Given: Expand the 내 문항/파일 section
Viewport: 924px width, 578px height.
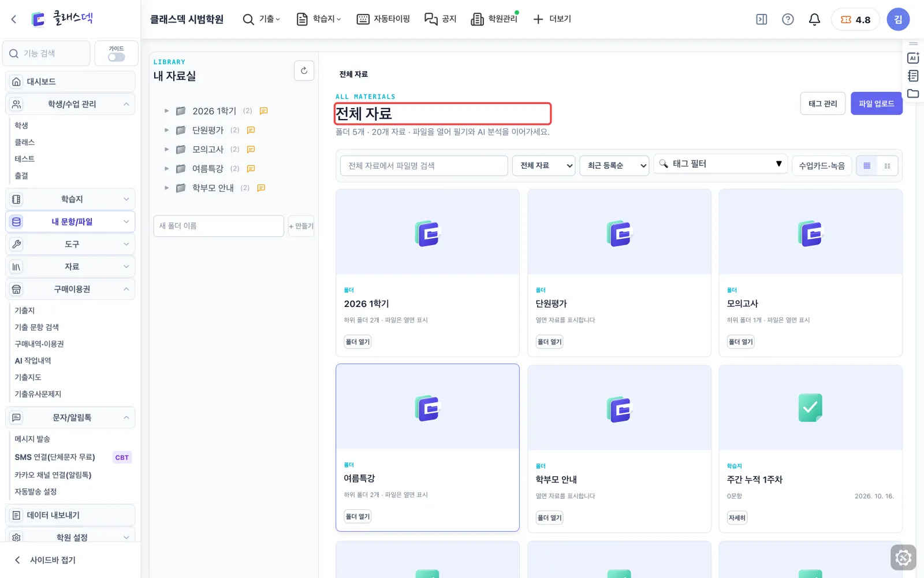Looking at the screenshot, I should pyautogui.click(x=70, y=221).
